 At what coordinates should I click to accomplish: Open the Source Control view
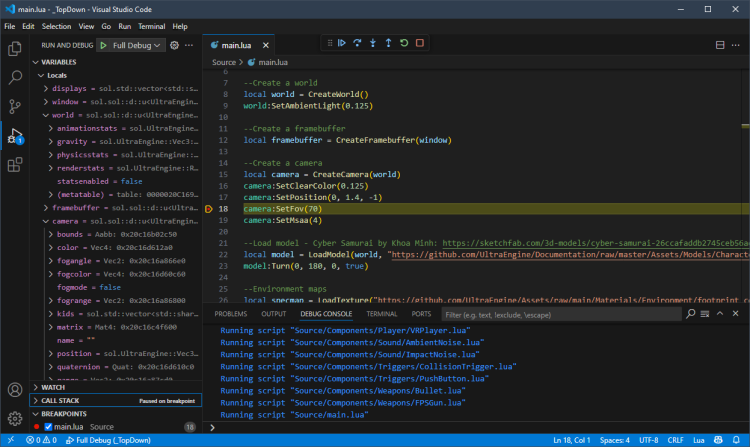click(15, 106)
